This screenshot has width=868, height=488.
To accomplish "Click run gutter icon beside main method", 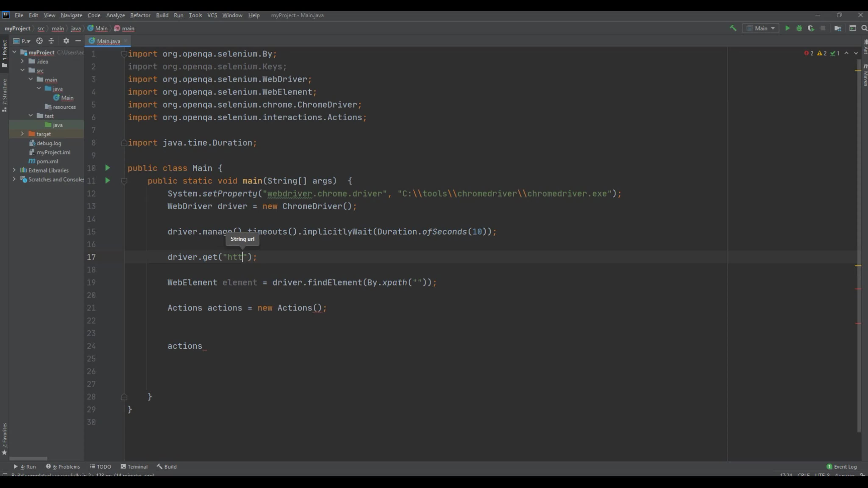I will 107,180.
